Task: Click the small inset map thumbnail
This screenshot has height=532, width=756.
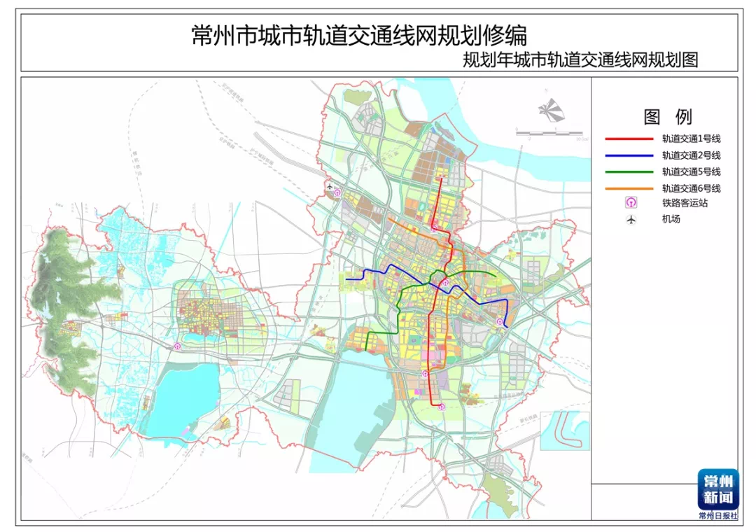Action: pyautogui.click(x=565, y=430)
